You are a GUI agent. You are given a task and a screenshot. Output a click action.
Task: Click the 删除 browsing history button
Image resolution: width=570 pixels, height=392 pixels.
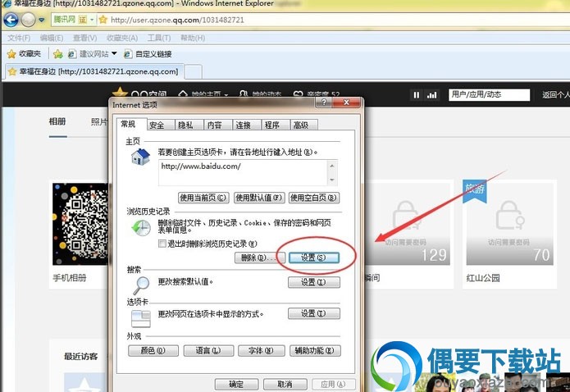pyautogui.click(x=258, y=258)
